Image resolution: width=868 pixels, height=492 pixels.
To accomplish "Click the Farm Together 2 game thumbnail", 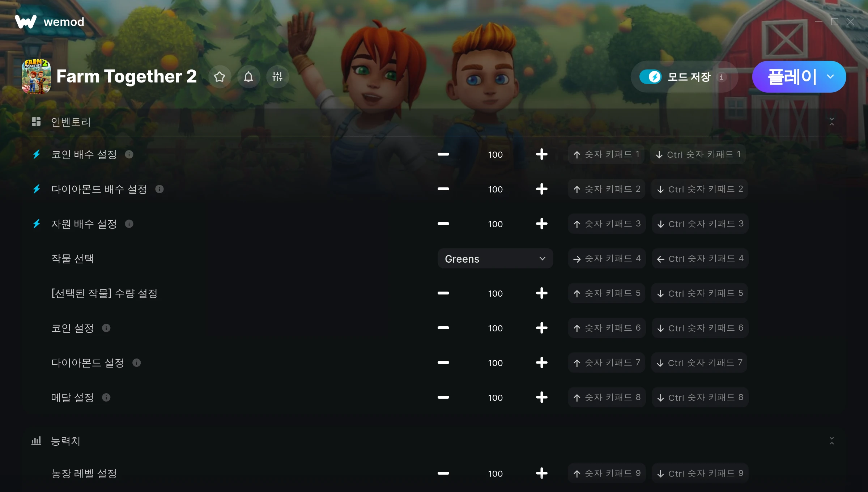I will [36, 77].
